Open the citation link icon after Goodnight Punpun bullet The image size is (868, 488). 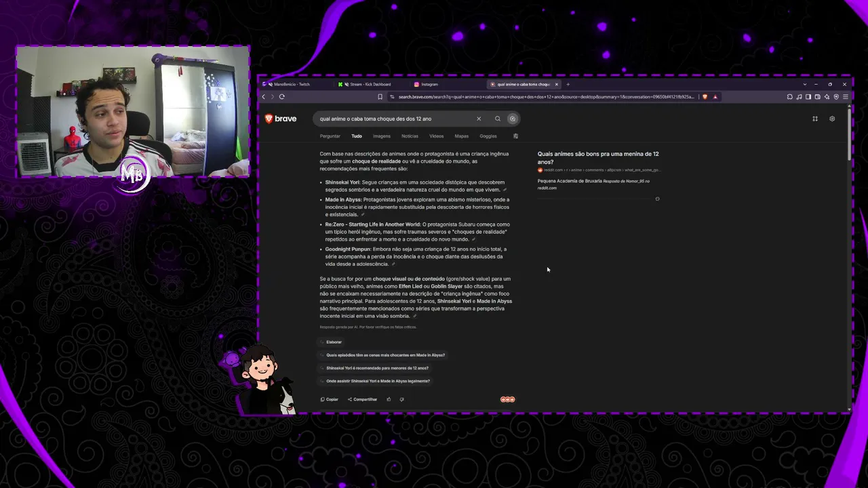pyautogui.click(x=393, y=264)
